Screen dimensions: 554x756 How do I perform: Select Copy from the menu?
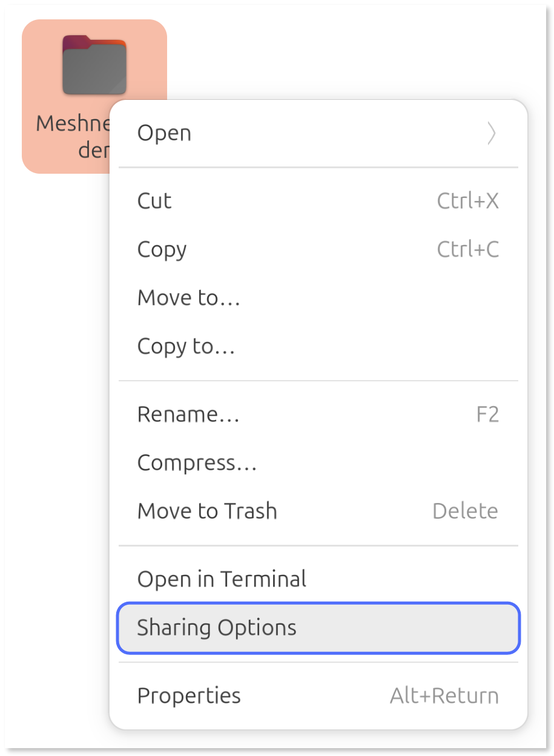tap(161, 249)
